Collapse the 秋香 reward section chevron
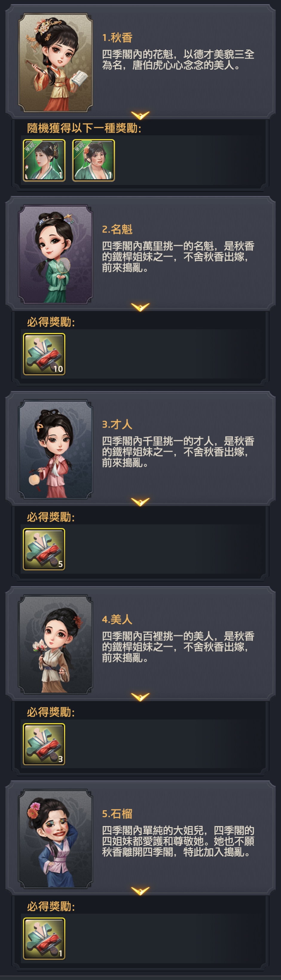Viewport: 281px width, 980px height. click(x=140, y=115)
